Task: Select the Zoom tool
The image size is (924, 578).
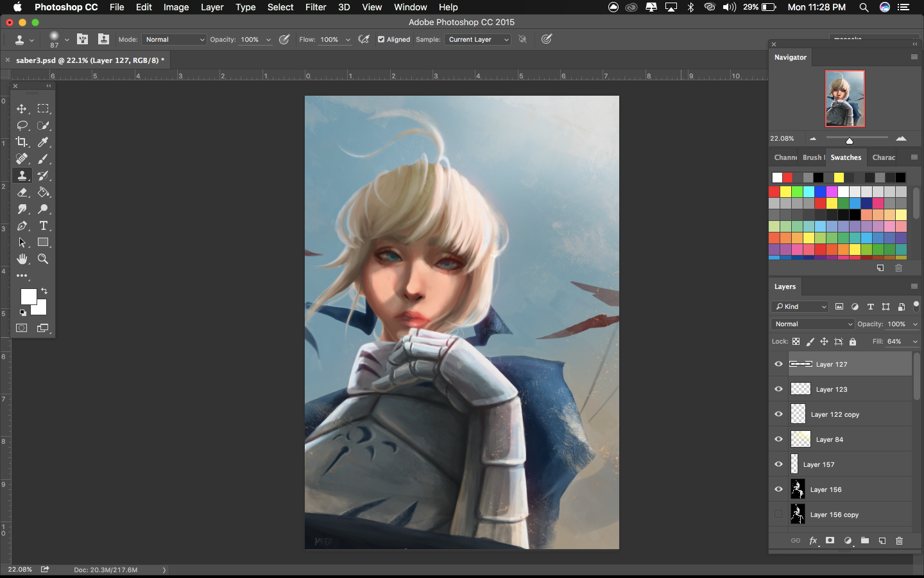Action: point(43,259)
